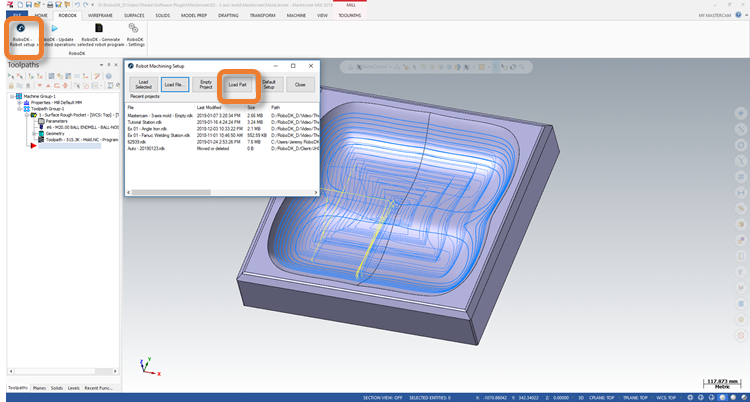Switch to the Solids panel tab
The image size is (750, 402).
(x=56, y=387)
